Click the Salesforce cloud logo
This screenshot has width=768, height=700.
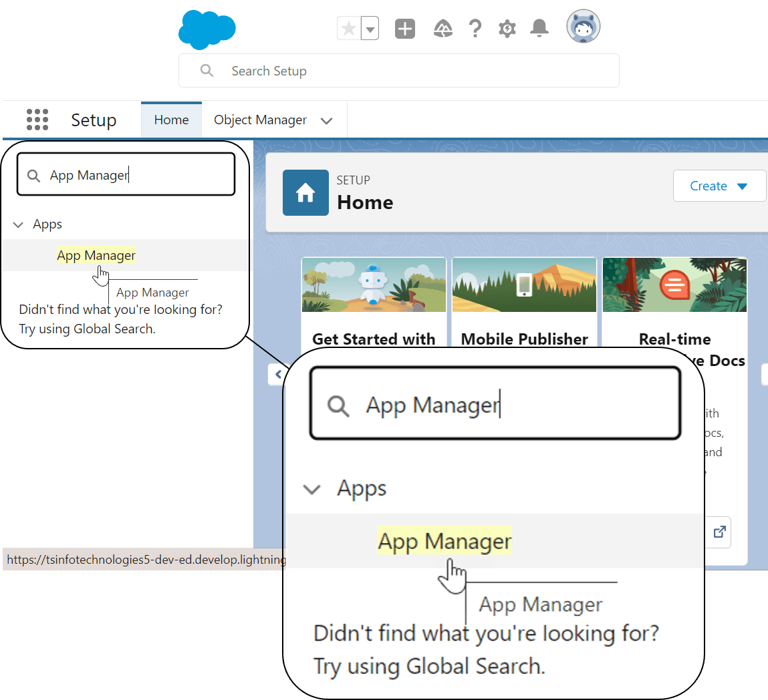click(207, 29)
